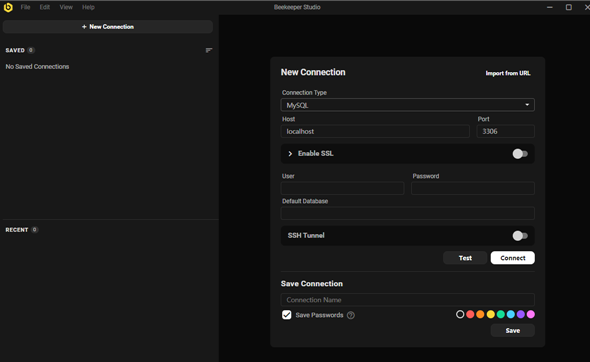Click the Connection Name input field

[408, 300]
